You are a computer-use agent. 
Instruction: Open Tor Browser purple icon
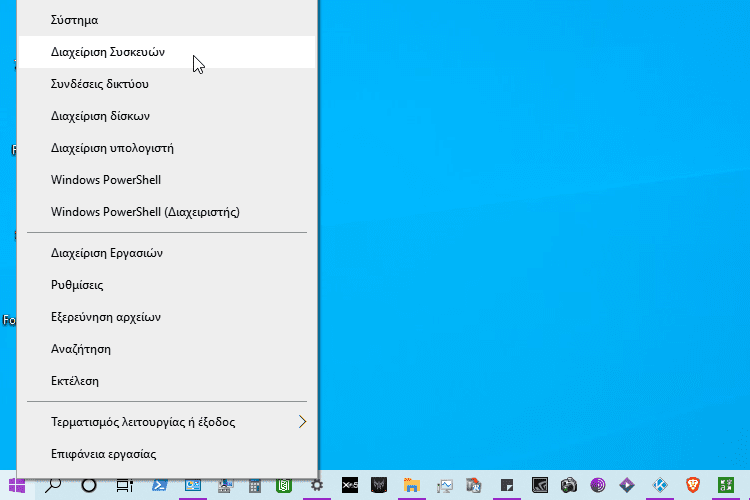coord(598,486)
